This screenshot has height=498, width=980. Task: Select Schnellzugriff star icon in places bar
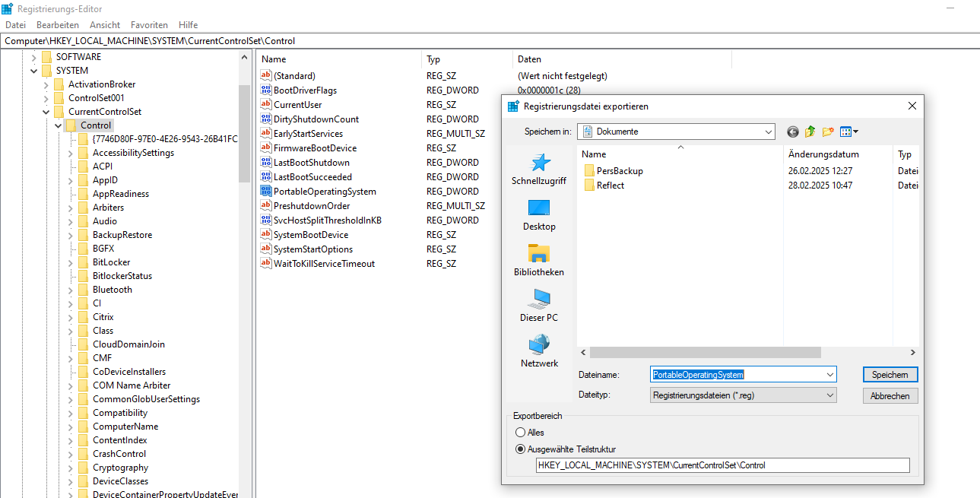(539, 163)
